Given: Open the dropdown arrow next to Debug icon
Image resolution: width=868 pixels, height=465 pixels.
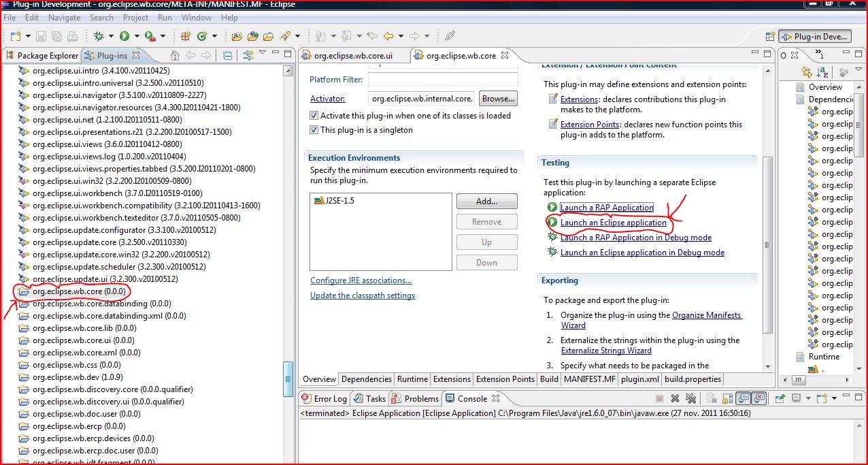Looking at the screenshot, I should (111, 36).
